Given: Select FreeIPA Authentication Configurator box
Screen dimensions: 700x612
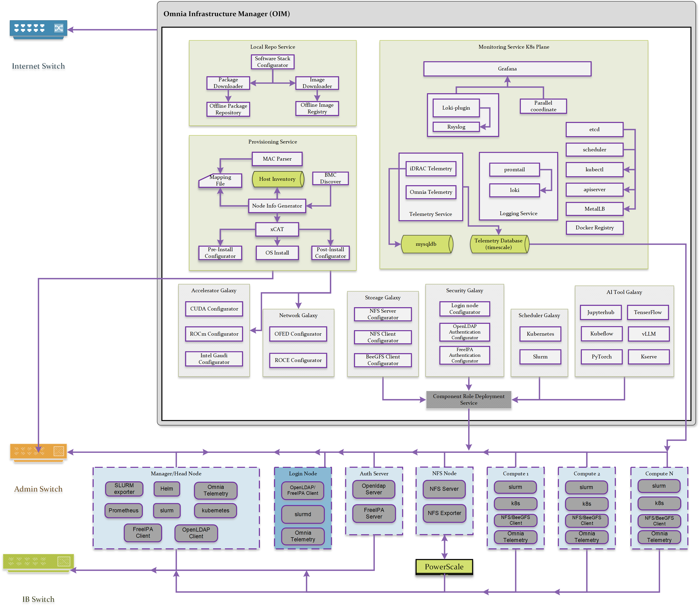Looking at the screenshot, I should (465, 355).
